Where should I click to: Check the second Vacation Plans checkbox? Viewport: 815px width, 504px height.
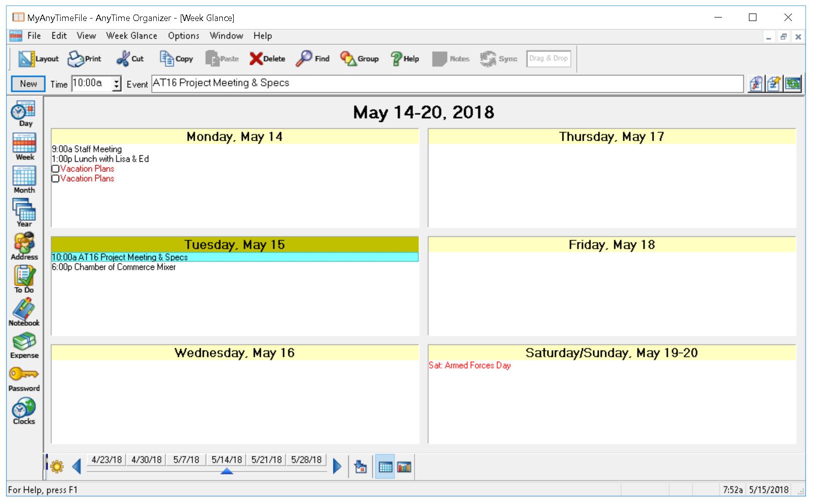click(56, 179)
